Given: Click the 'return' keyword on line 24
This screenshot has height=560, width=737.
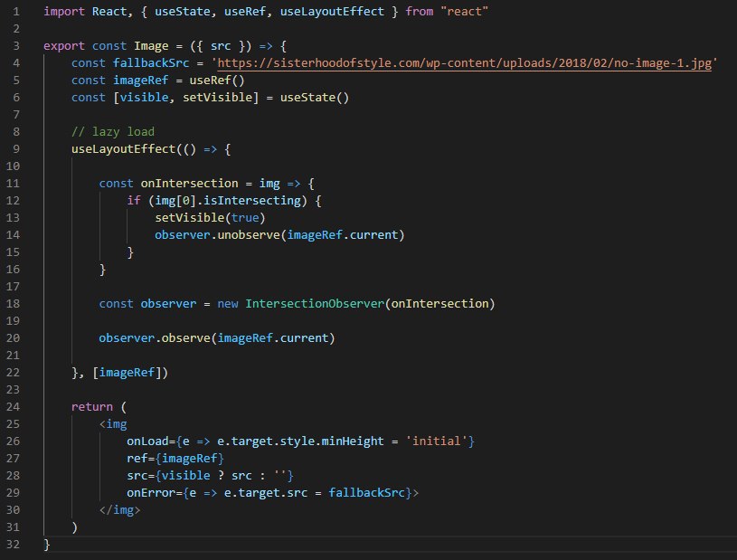Looking at the screenshot, I should click(92, 407).
